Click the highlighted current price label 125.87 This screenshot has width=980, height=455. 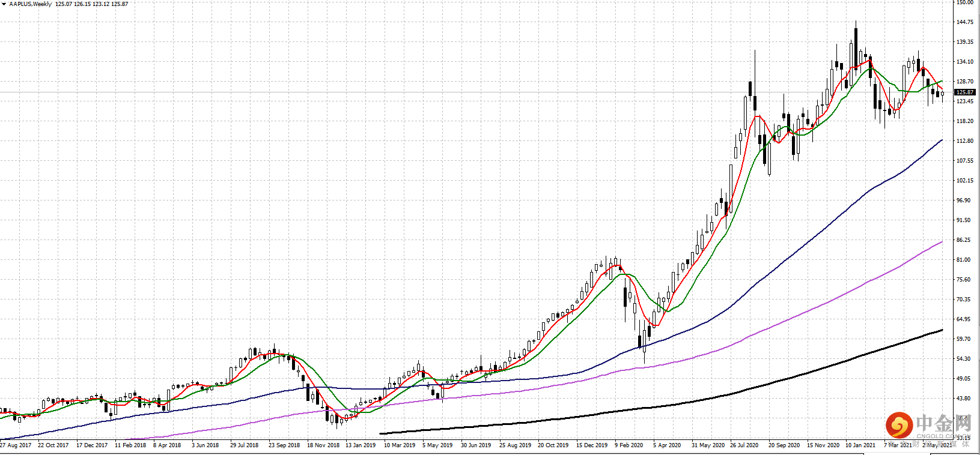965,92
